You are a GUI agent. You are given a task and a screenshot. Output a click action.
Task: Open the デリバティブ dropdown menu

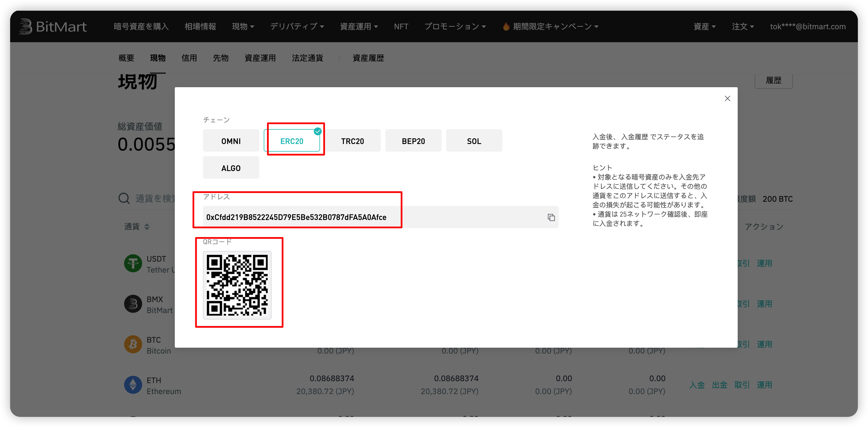pos(297,26)
